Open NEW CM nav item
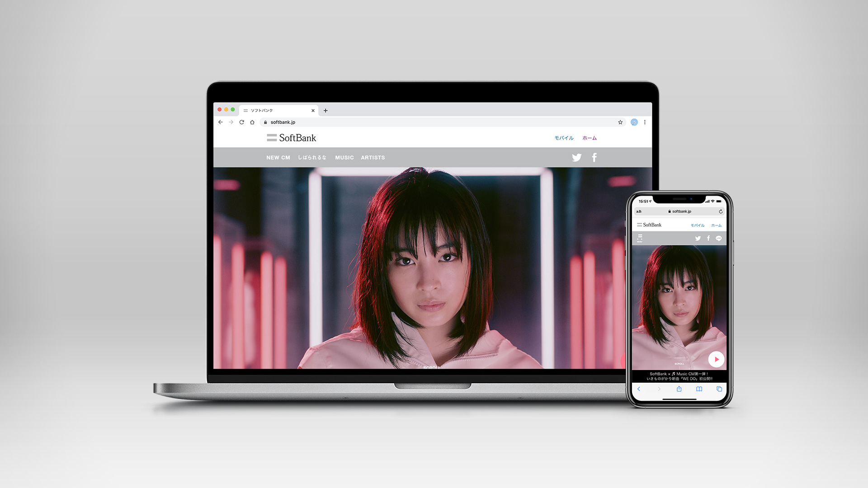This screenshot has width=868, height=488. [x=278, y=158]
